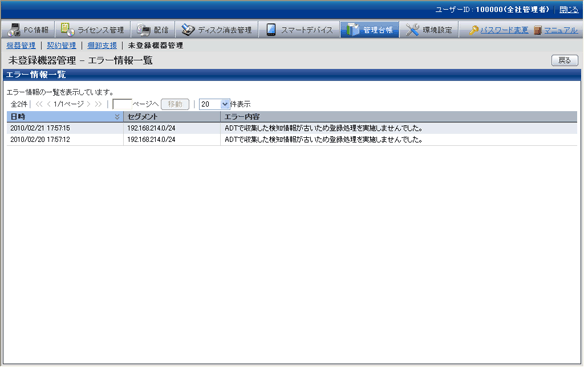Click the key icon for password change

473,30
